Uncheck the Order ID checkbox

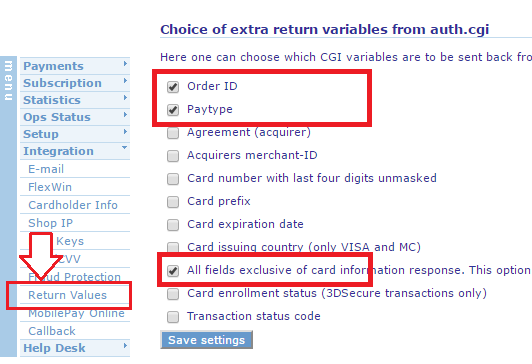tap(173, 87)
